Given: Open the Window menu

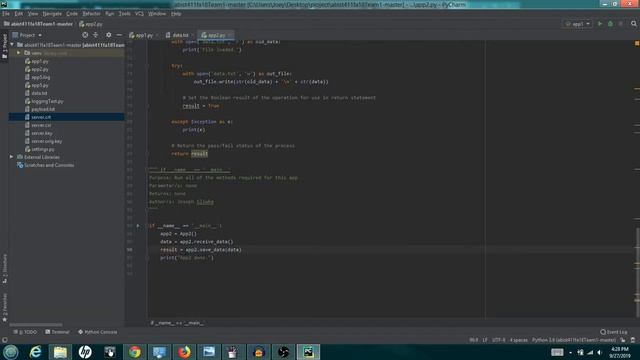Looking at the screenshot, I should tap(157, 14).
